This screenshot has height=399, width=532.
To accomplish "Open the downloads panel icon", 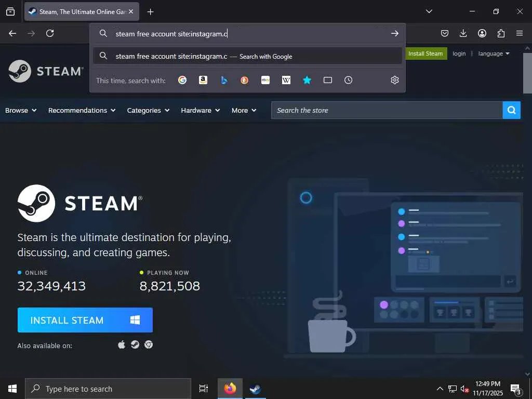I will (463, 33).
